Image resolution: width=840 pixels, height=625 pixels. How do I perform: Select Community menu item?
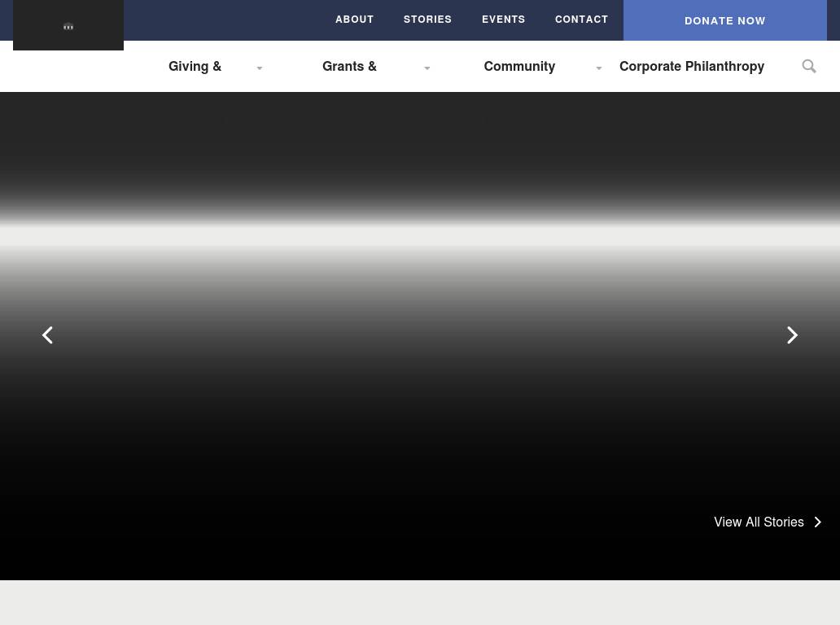[x=519, y=67]
